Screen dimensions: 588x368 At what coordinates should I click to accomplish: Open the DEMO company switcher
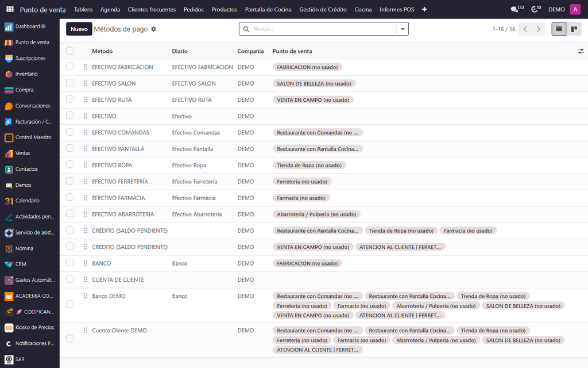556,9
